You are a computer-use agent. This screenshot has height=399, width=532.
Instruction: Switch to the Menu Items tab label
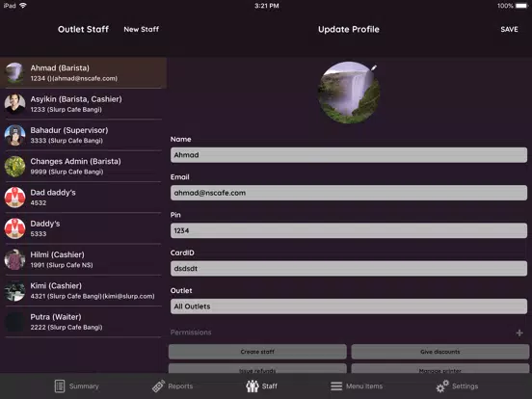[x=364, y=386]
